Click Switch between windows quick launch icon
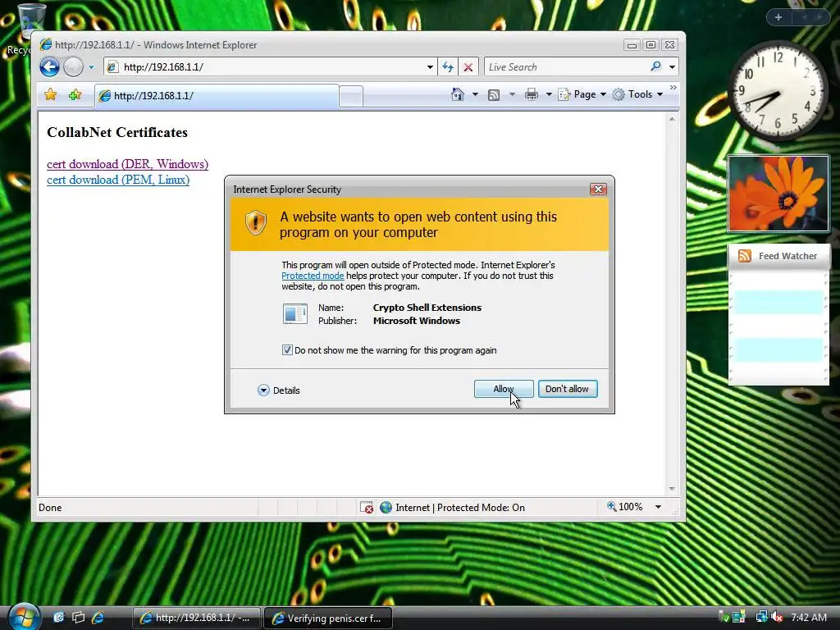This screenshot has height=630, width=840. (78, 618)
